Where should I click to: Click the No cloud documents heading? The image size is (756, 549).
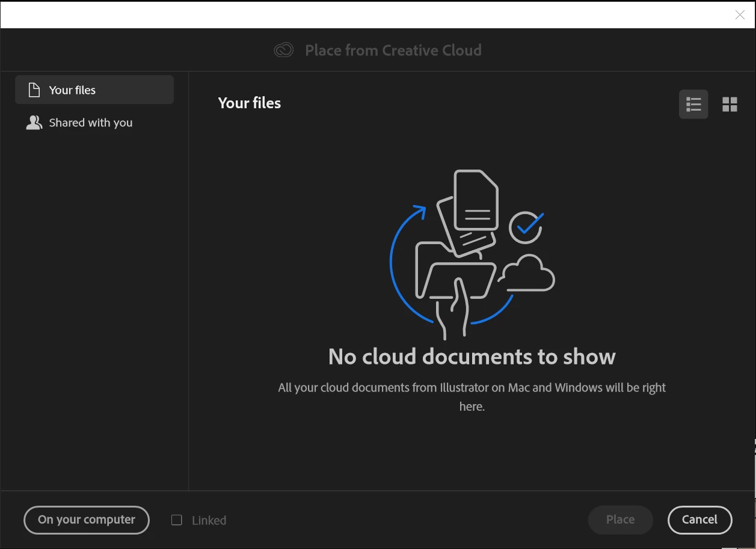coord(472,357)
